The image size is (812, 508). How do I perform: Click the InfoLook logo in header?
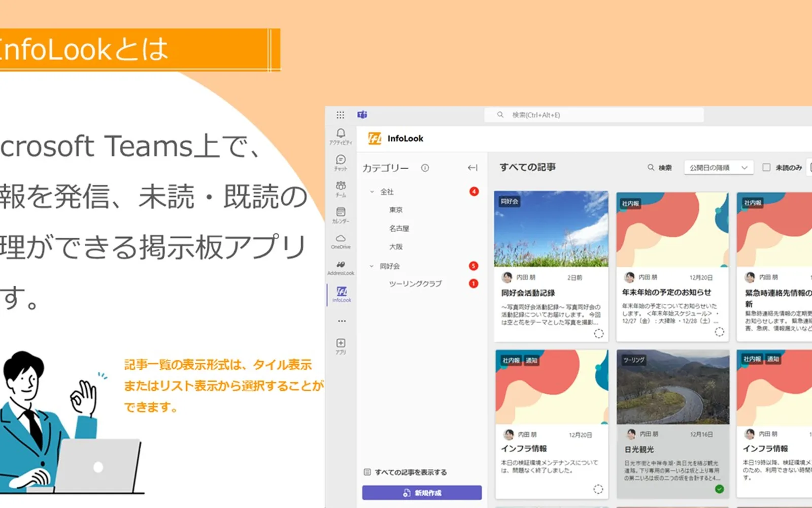tap(375, 139)
